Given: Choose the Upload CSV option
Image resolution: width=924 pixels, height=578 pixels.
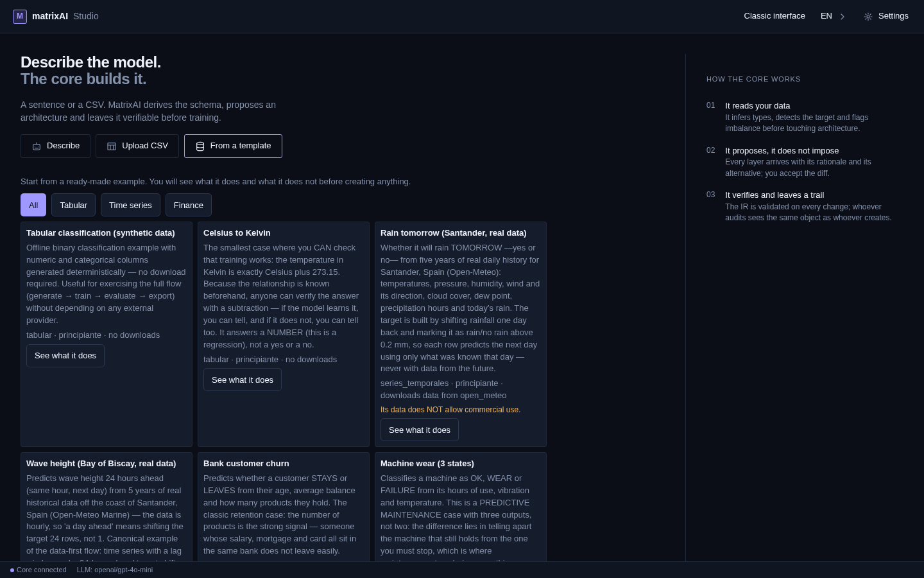Looking at the screenshot, I should click(137, 146).
